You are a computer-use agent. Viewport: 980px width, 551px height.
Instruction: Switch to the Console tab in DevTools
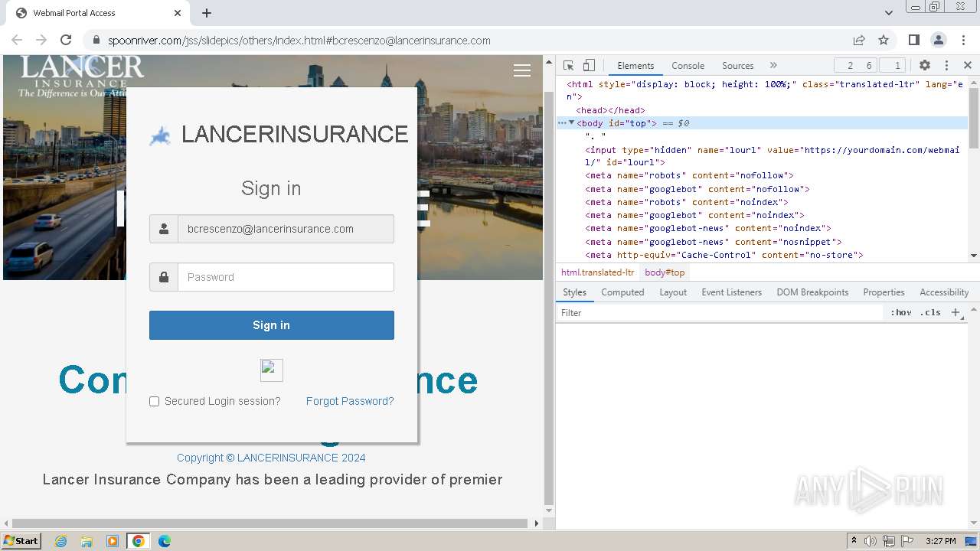tap(688, 65)
